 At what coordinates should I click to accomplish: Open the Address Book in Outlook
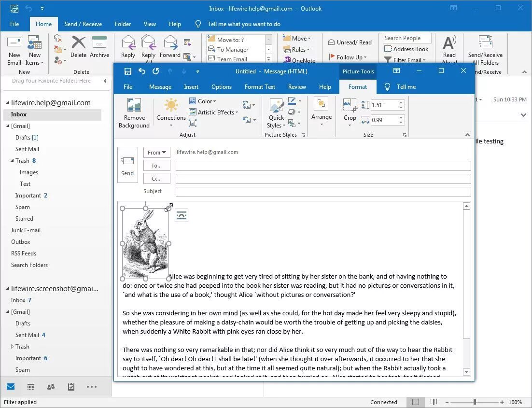(406, 49)
